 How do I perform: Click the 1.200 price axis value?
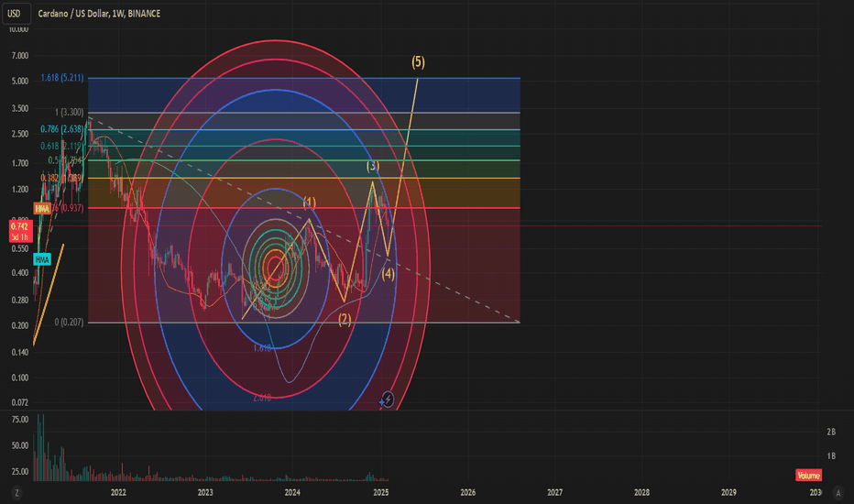point(20,190)
